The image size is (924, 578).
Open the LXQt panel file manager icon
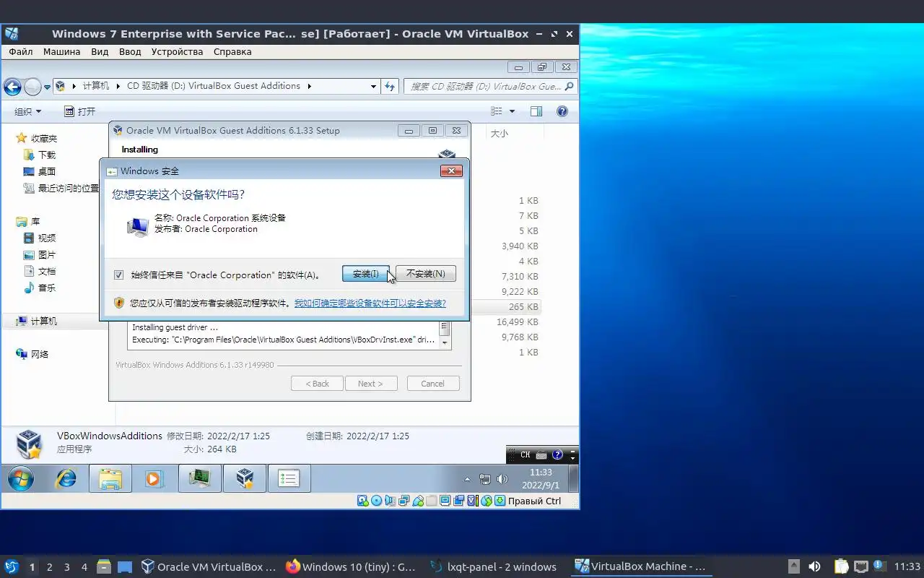[x=103, y=566]
